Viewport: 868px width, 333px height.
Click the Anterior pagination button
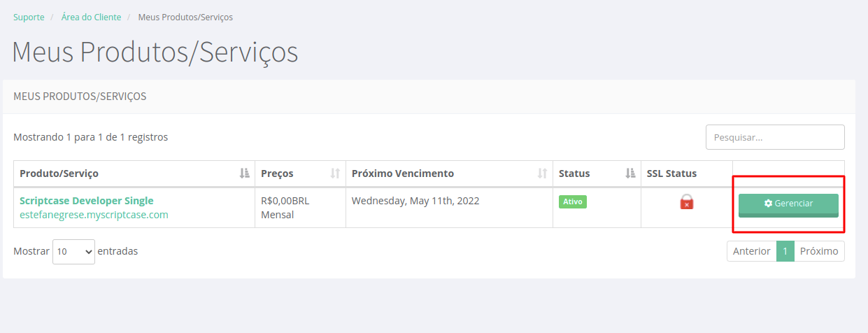click(x=751, y=251)
